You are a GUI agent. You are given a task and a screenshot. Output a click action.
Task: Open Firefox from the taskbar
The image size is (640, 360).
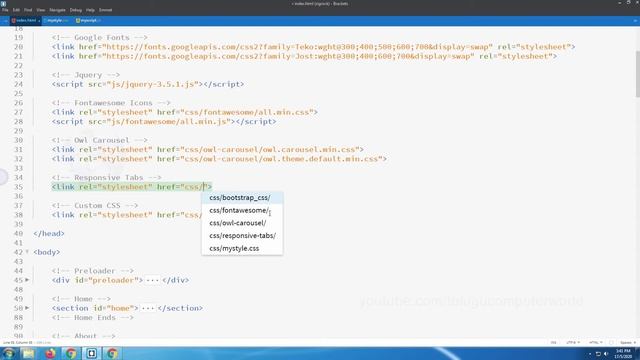[x=50, y=353]
